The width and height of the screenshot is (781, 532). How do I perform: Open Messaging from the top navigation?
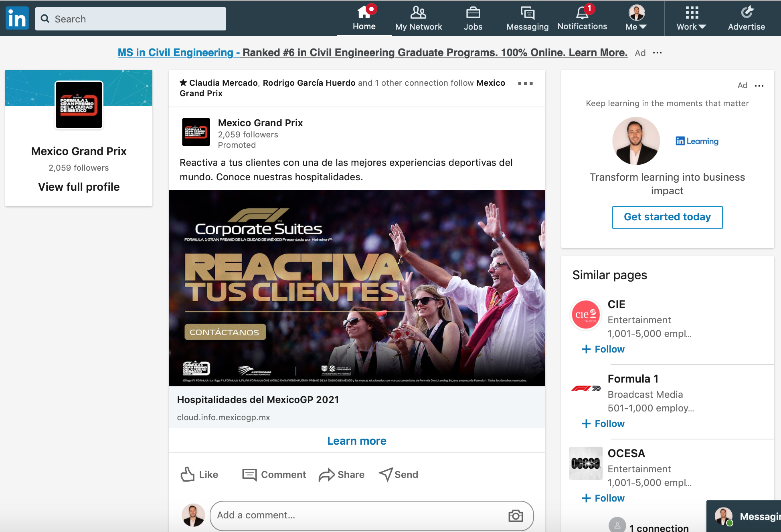(527, 18)
